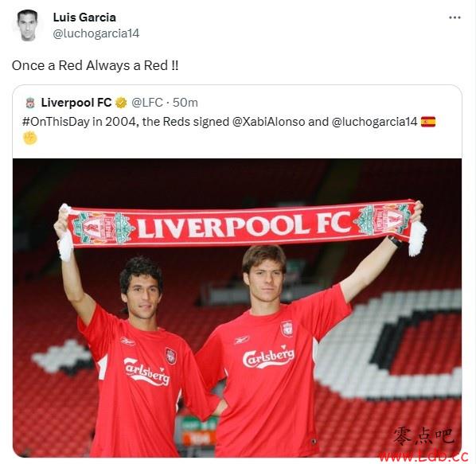Click the @luchogarcia14 handle under the name

pos(96,33)
